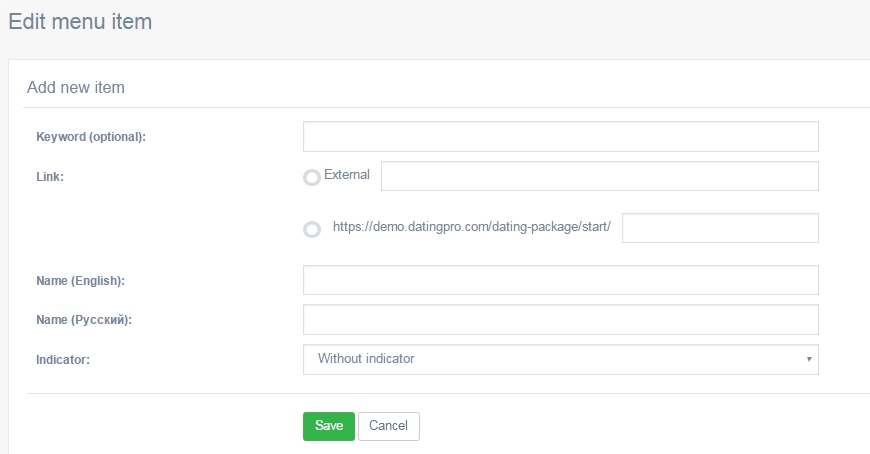The height and width of the screenshot is (454, 870).
Task: Click the Name (Русский) label
Action: click(84, 320)
